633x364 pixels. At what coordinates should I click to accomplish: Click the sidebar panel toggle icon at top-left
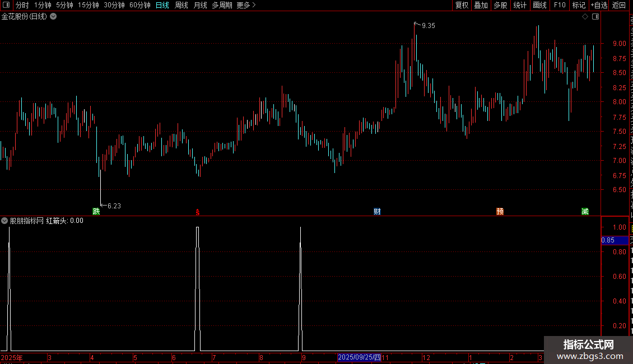[x=6, y=5]
